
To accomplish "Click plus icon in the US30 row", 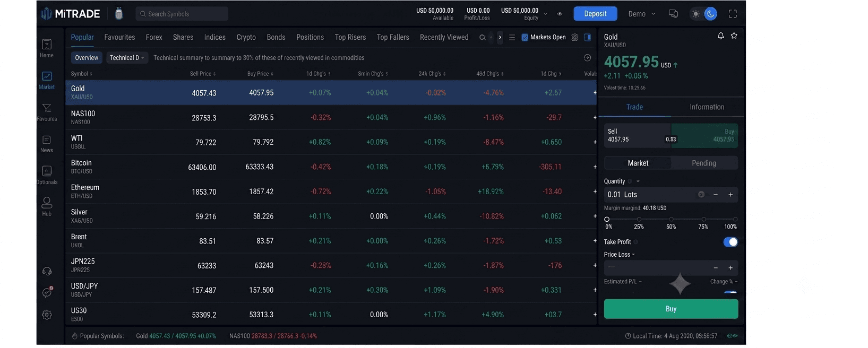I will [595, 315].
